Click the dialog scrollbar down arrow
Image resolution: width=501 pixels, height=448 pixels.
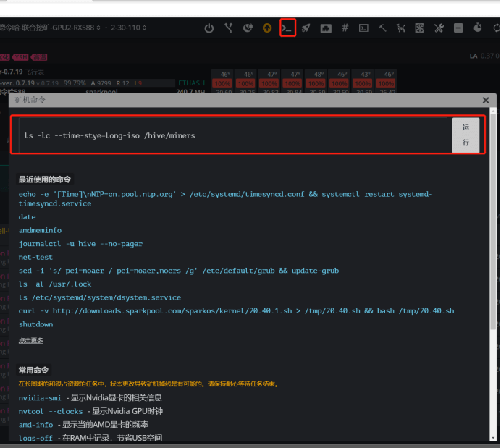point(493,438)
